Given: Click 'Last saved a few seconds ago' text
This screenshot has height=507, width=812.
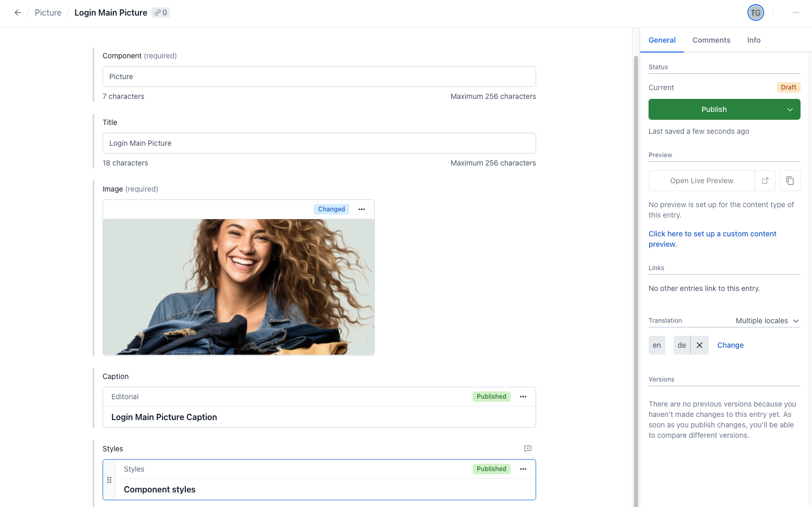Looking at the screenshot, I should click(699, 131).
